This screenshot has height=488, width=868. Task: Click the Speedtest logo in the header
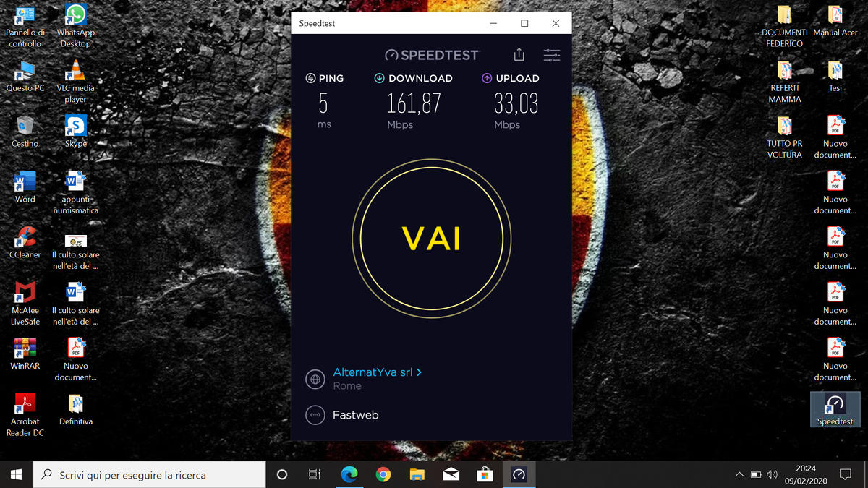click(x=432, y=55)
